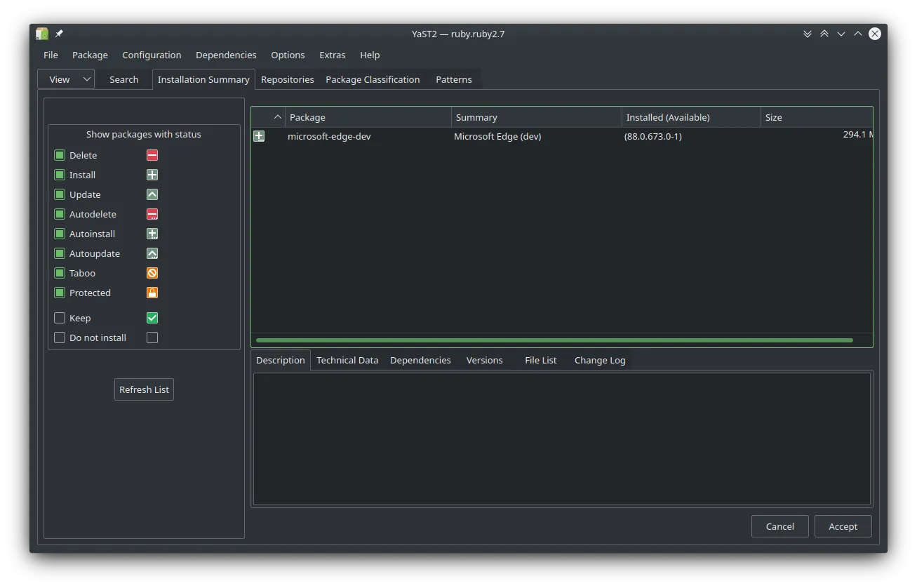Open the View dropdown
917x588 pixels.
tap(65, 79)
